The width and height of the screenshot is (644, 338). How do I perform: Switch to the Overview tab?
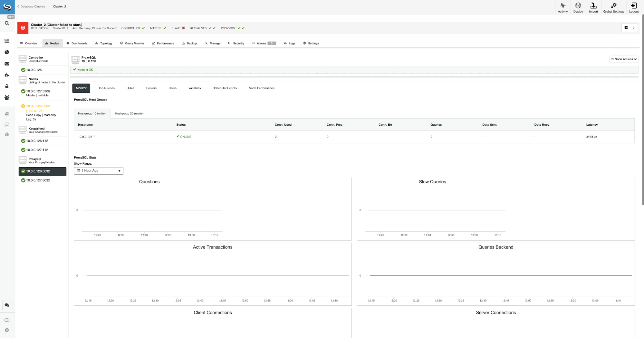[x=29, y=43]
